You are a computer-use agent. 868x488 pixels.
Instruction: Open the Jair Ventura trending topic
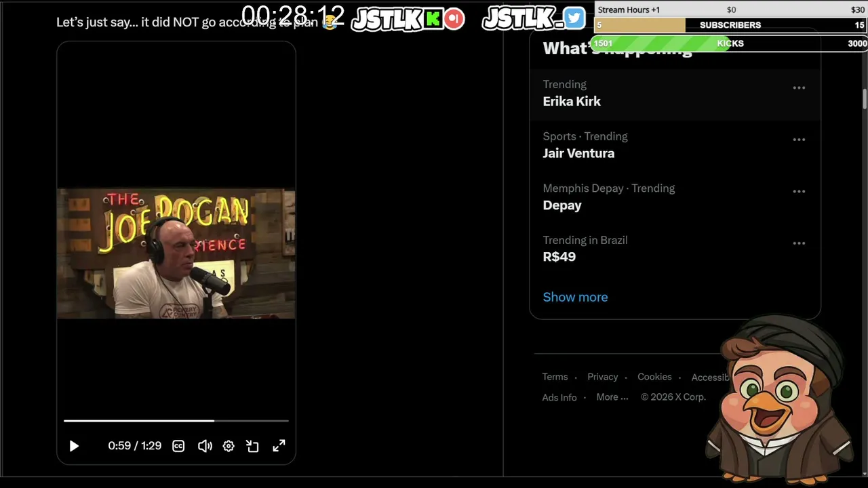(675, 146)
